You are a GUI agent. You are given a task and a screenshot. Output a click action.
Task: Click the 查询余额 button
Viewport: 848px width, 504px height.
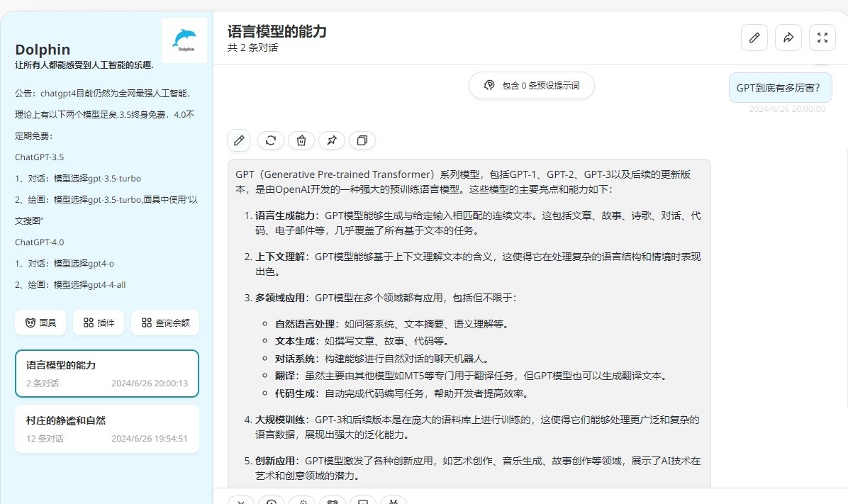coord(165,323)
